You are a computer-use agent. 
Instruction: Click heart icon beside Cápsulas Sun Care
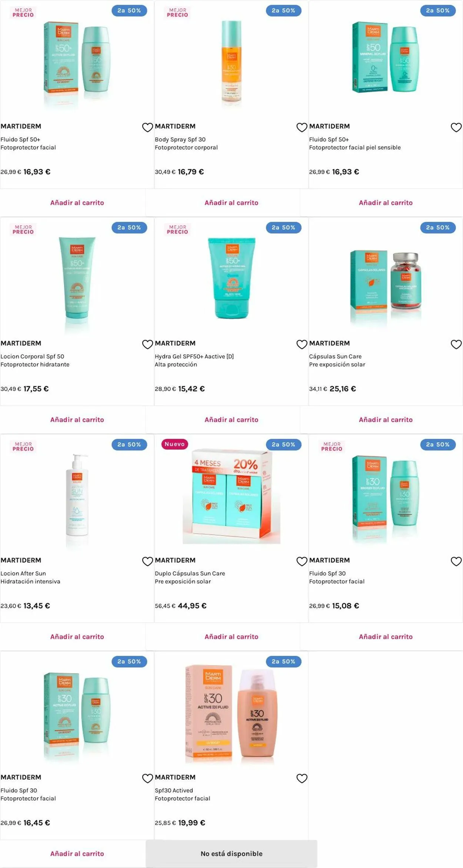coord(456,344)
